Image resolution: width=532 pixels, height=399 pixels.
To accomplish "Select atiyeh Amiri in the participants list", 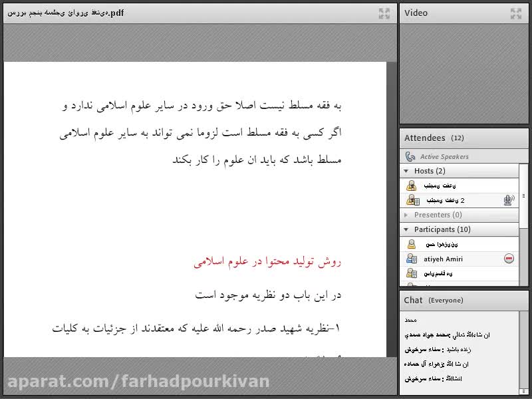I will pos(444,259).
